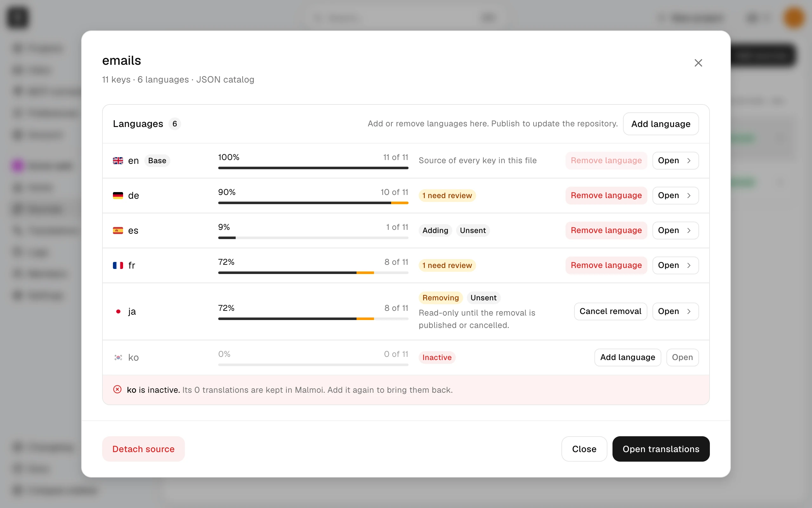Click the en 100% progress bar
Image resolution: width=812 pixels, height=508 pixels.
pos(313,168)
